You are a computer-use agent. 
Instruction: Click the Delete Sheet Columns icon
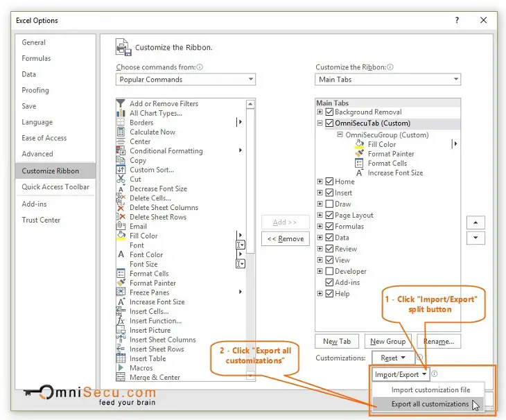(x=121, y=207)
